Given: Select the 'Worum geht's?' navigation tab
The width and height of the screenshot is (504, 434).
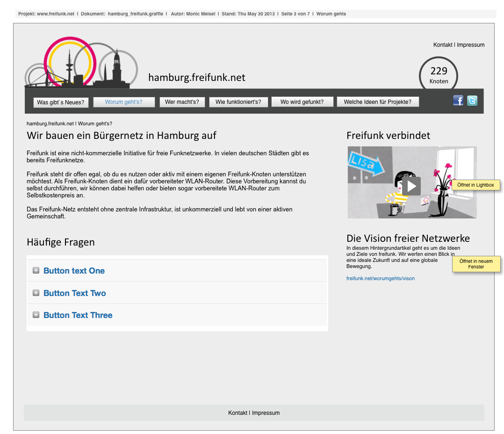Looking at the screenshot, I should (124, 102).
